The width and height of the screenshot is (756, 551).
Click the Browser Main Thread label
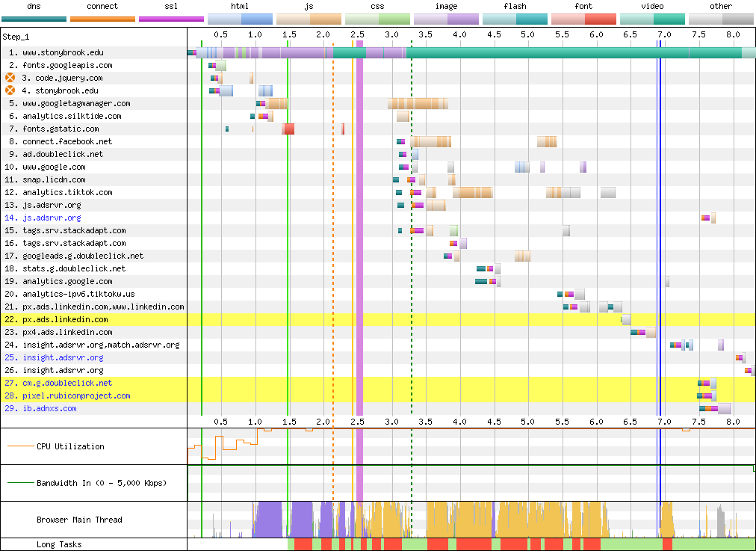pos(79,520)
